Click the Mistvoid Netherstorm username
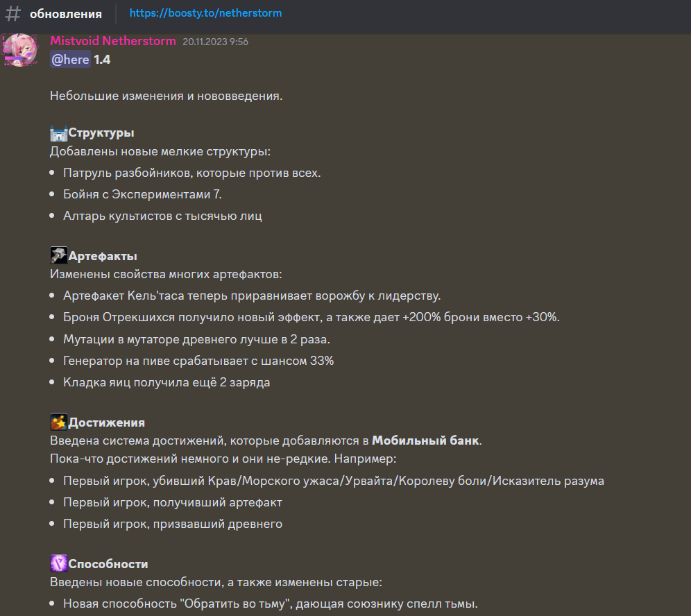The height and width of the screenshot is (616, 691). click(112, 42)
